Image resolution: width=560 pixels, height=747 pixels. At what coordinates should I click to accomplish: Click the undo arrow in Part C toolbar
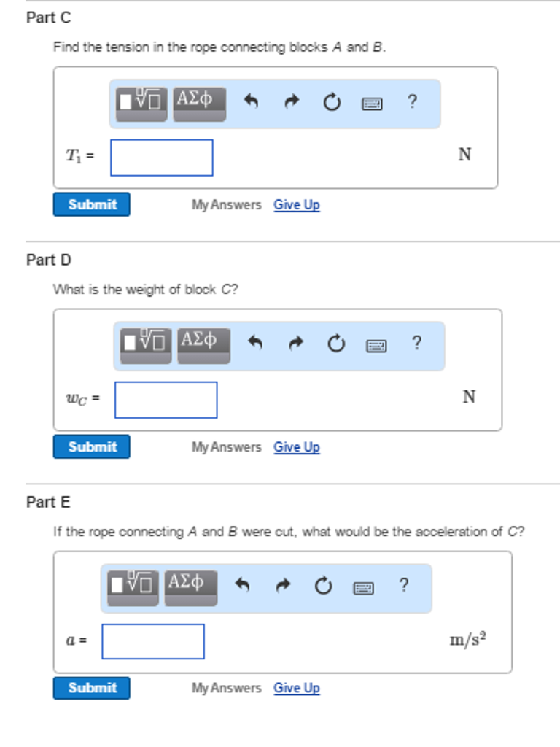click(252, 103)
